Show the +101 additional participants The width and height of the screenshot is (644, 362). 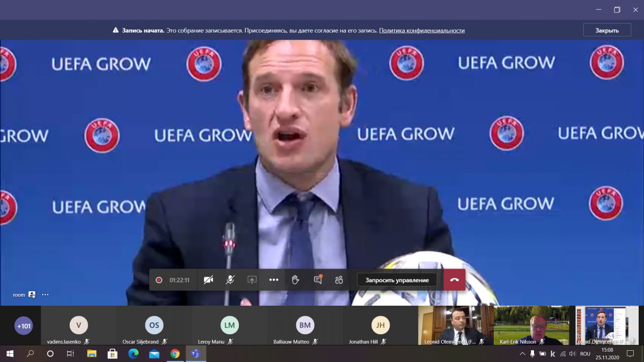24,326
